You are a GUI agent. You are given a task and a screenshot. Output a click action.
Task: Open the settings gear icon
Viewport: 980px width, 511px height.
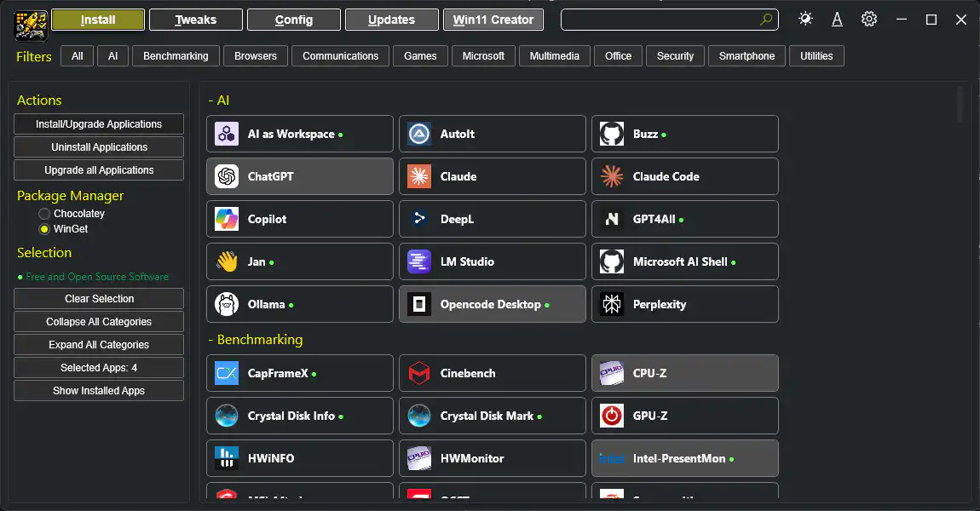tap(868, 20)
